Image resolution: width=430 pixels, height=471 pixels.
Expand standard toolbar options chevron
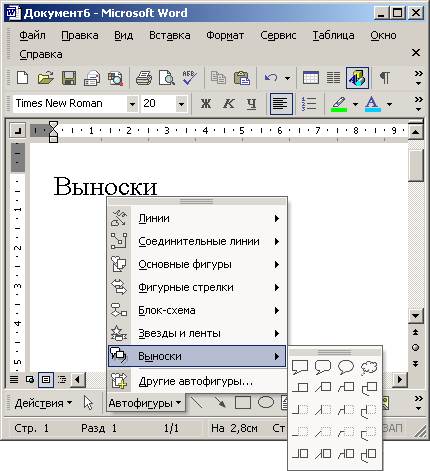[418, 78]
